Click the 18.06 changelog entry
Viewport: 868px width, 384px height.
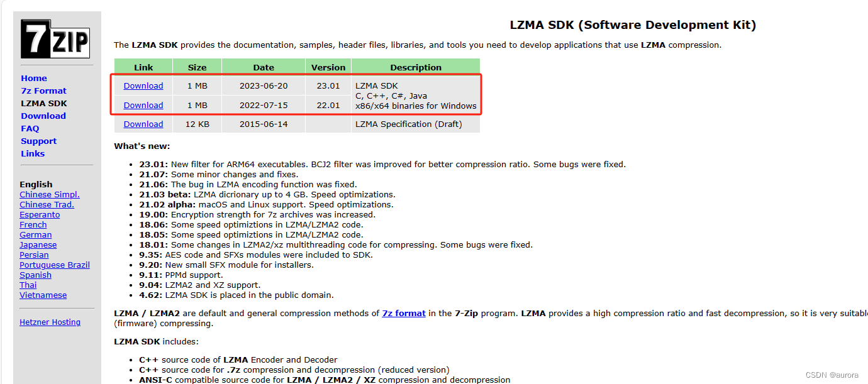point(251,224)
